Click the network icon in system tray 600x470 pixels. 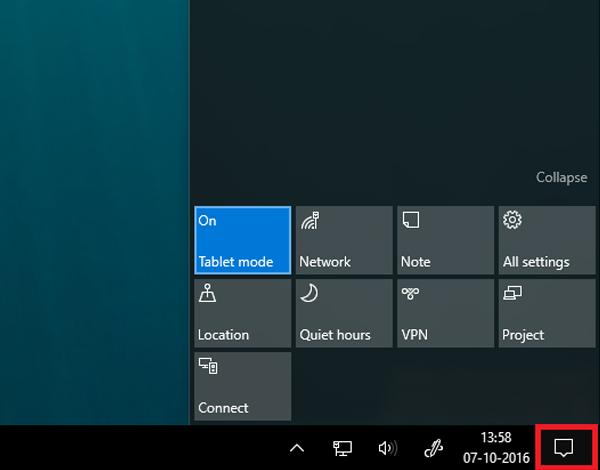342,448
